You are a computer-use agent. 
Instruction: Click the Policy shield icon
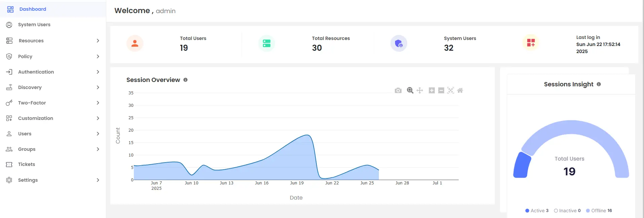tap(9, 56)
